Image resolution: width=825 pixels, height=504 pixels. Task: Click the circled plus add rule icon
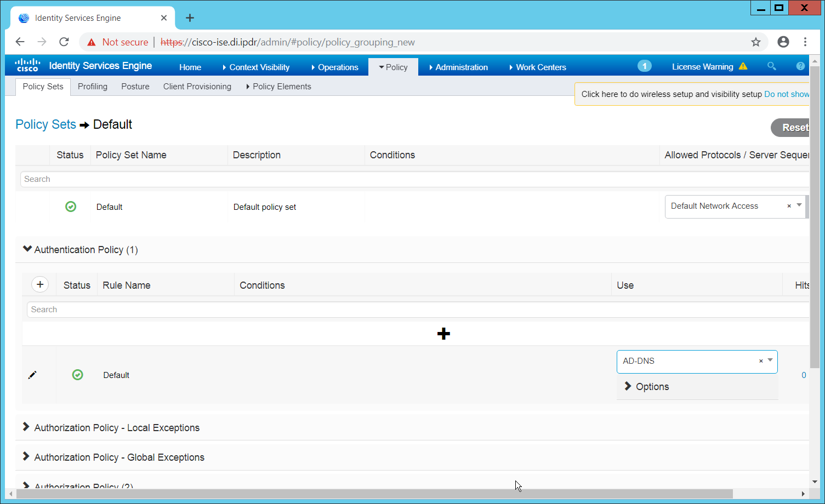(x=40, y=284)
